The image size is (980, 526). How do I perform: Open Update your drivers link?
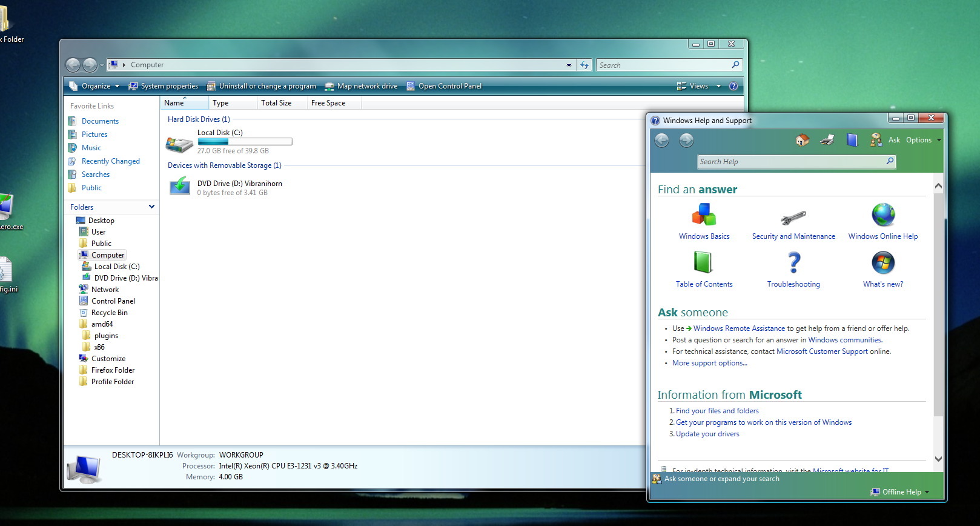707,434
